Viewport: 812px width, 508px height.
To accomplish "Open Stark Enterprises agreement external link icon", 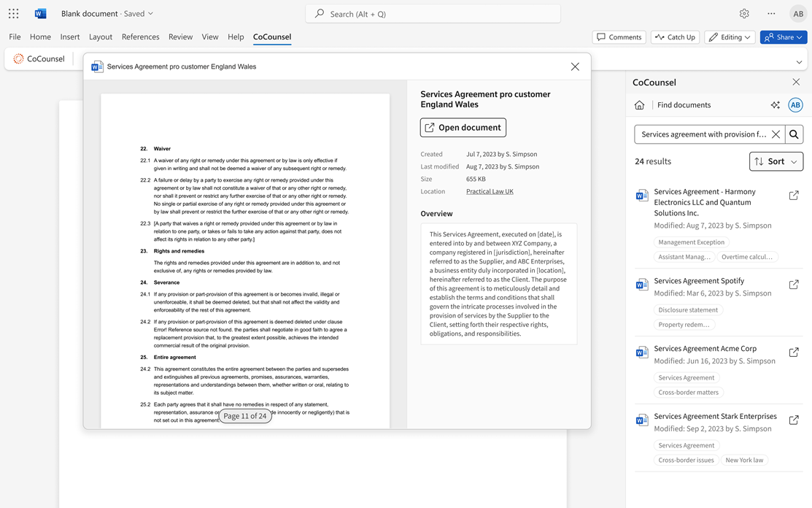I will (794, 420).
